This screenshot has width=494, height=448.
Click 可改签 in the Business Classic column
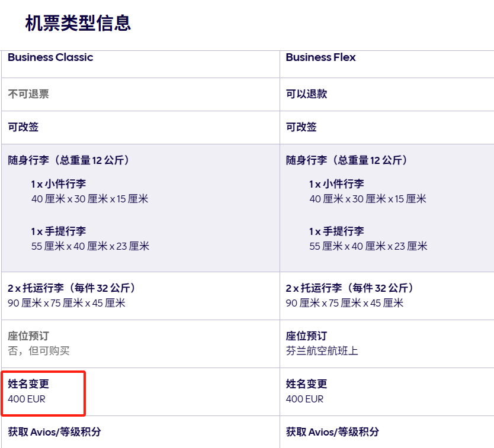point(23,127)
